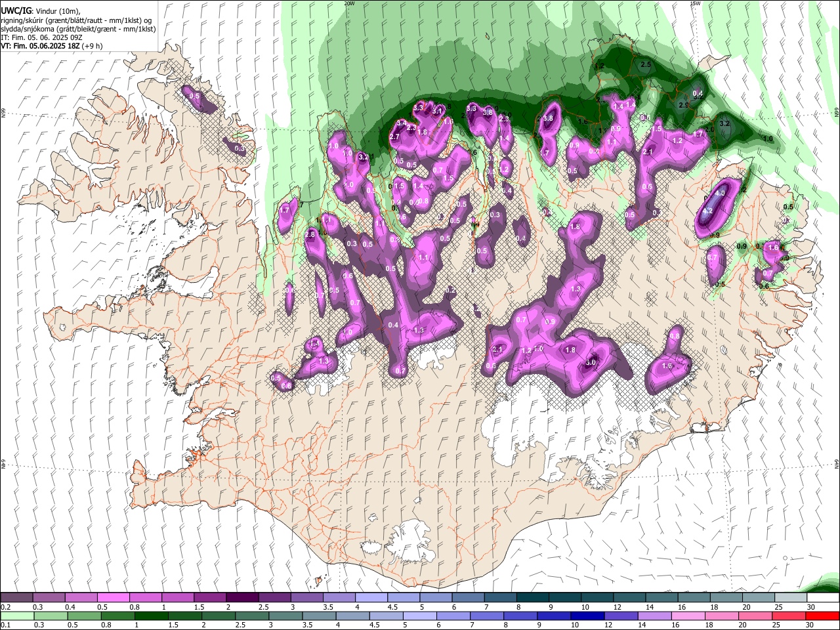The width and height of the screenshot is (840, 630).
Task: Click the IT initial-time line reading 09Z
Action: pos(43,37)
